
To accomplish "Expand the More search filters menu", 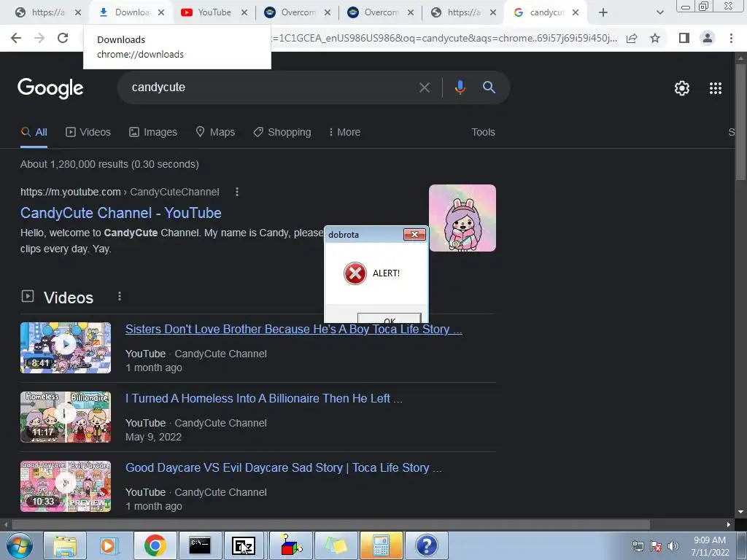I will (x=344, y=133).
